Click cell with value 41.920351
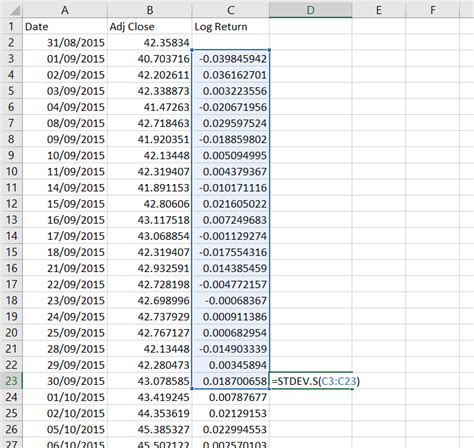The height and width of the screenshot is (448, 474). pos(150,139)
